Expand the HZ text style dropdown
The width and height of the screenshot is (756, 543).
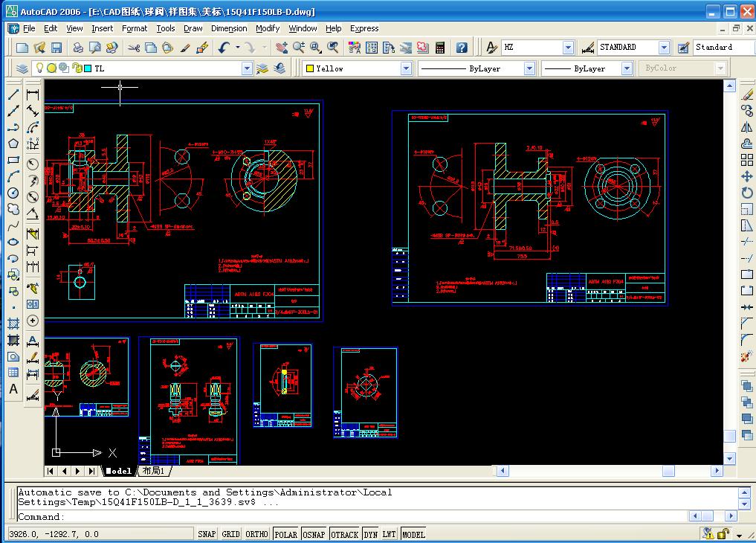coord(568,48)
